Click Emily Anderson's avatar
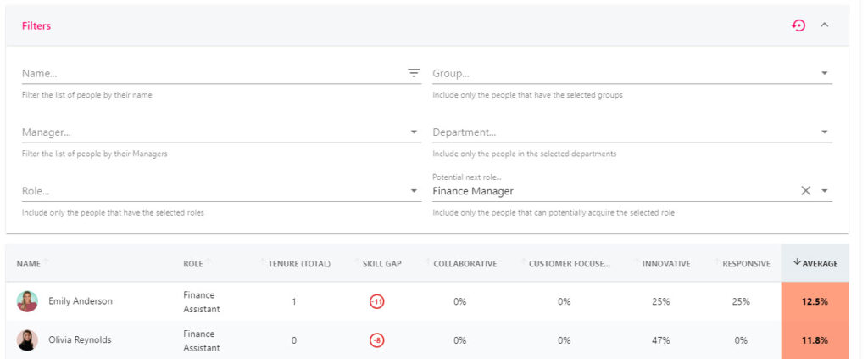 tap(27, 301)
